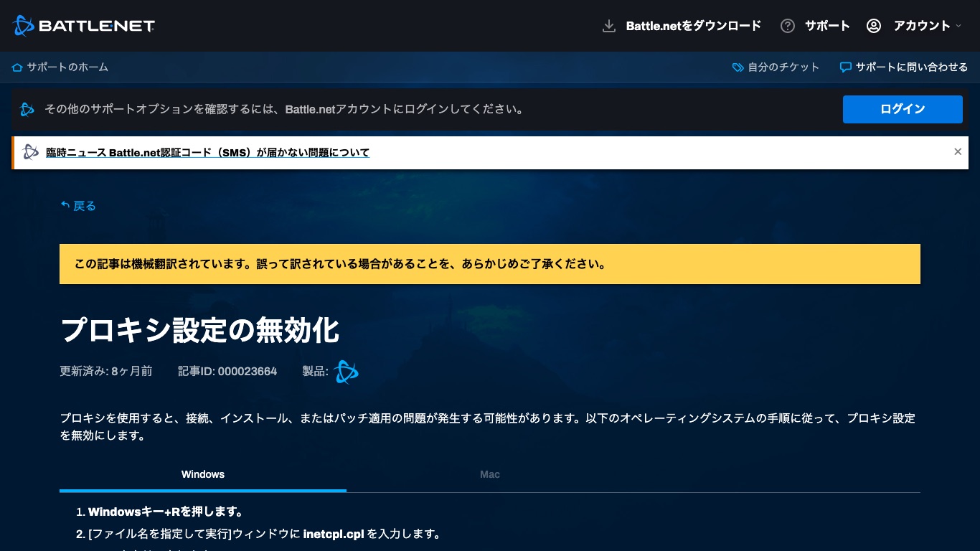Click the account profile icon

pyautogui.click(x=873, y=26)
